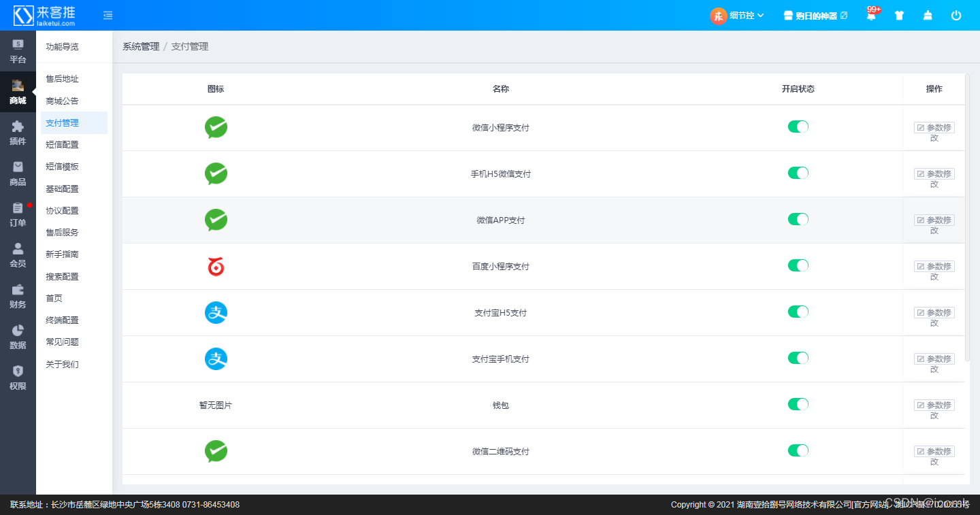
Task: Expand the 细节控 user dropdown
Action: click(x=747, y=15)
